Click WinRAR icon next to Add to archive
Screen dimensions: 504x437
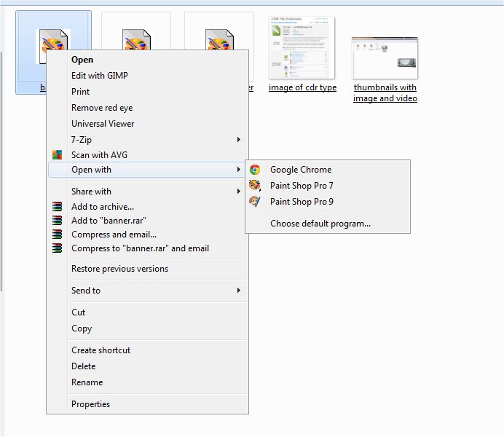tap(58, 207)
